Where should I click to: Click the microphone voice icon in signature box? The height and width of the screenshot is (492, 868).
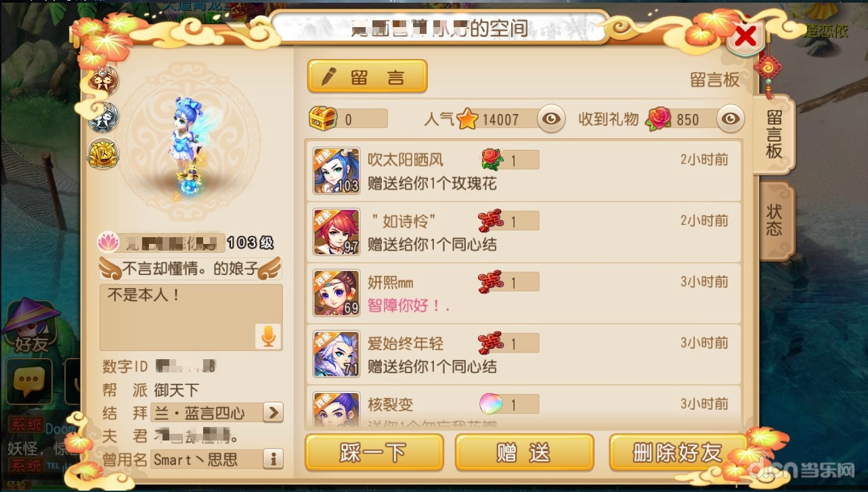pyautogui.click(x=268, y=336)
